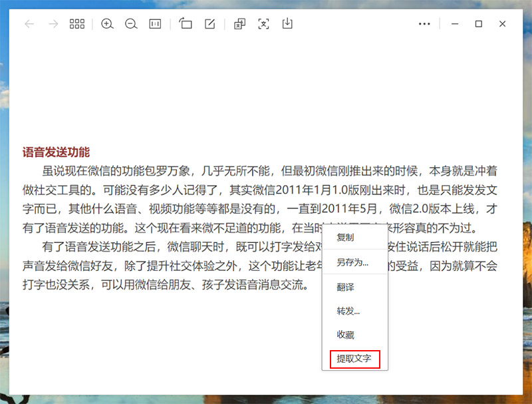View image at 1:1 actual size
Viewport: 532px width, 404px height.
(x=154, y=24)
